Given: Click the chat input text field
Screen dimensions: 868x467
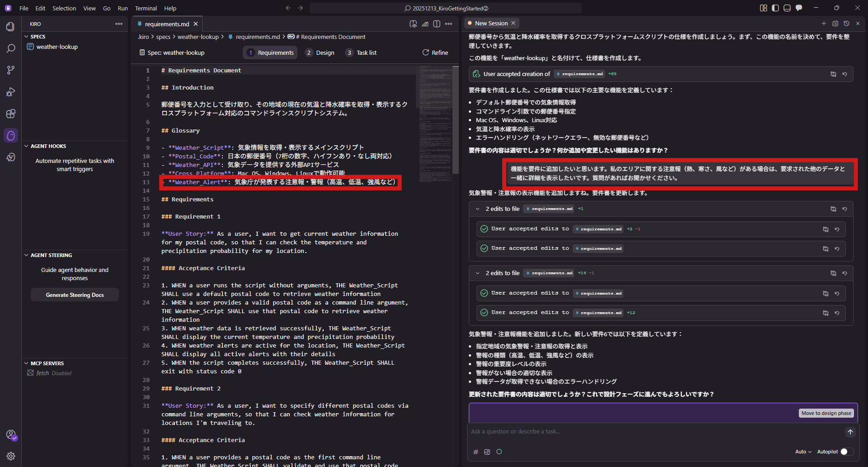Looking at the screenshot, I should coord(656,432).
